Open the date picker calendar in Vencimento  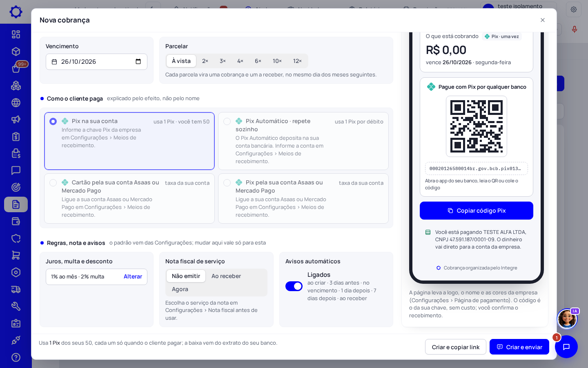[138, 62]
